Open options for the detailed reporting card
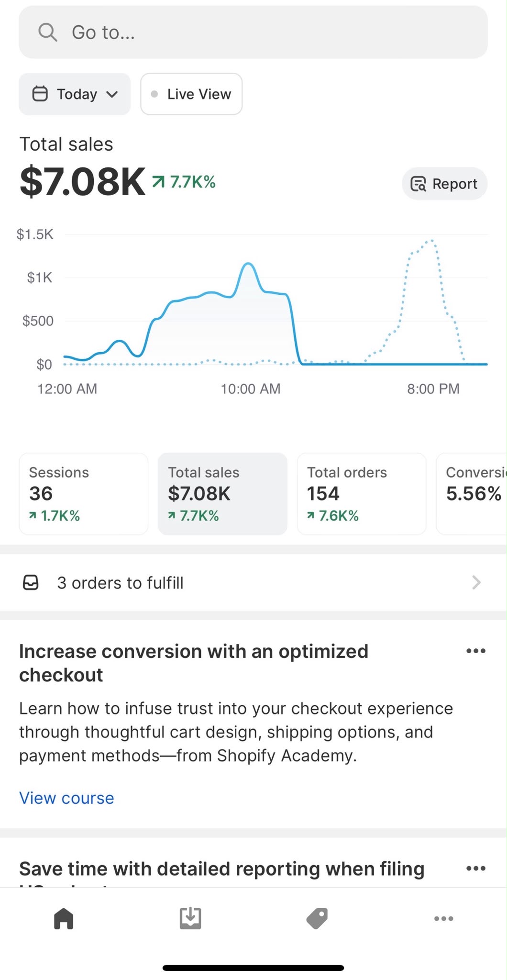The height and width of the screenshot is (980, 507). 476,868
